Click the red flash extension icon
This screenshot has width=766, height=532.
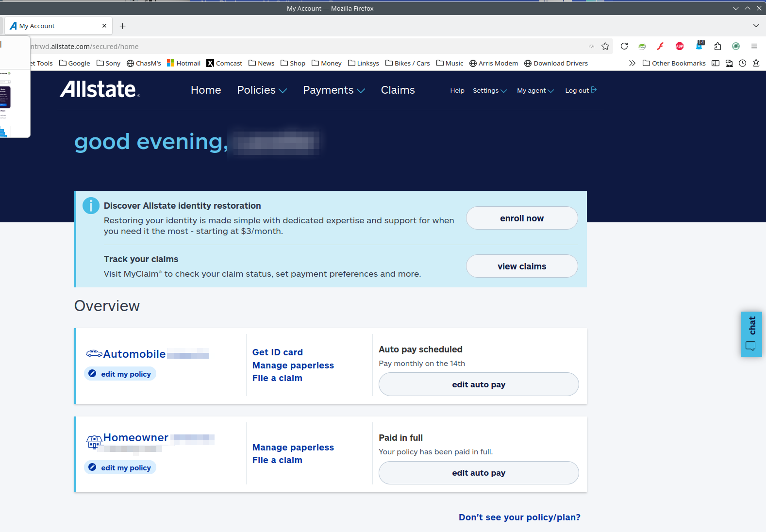[660, 46]
